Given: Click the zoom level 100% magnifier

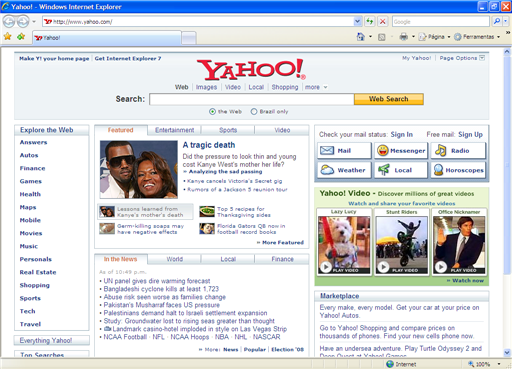Looking at the screenshot, I should tap(471, 364).
